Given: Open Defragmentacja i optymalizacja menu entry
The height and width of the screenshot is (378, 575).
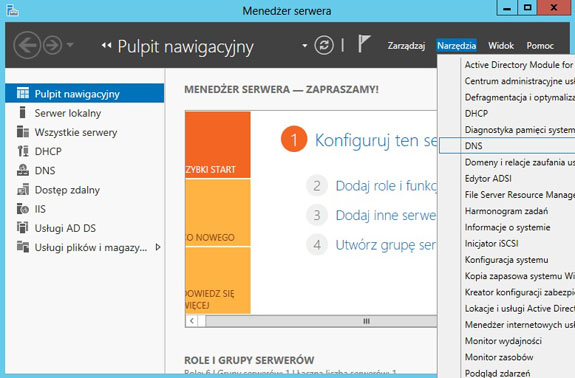Looking at the screenshot, I should 506,98.
